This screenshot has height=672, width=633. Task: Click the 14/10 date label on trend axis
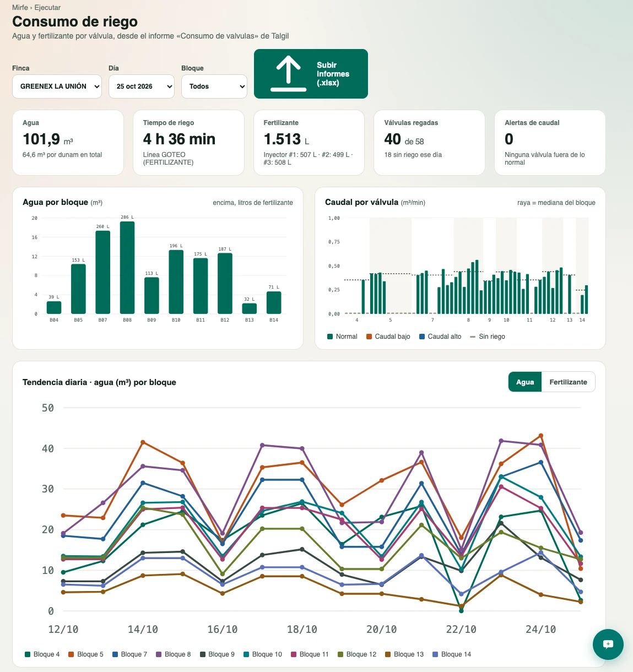(143, 629)
